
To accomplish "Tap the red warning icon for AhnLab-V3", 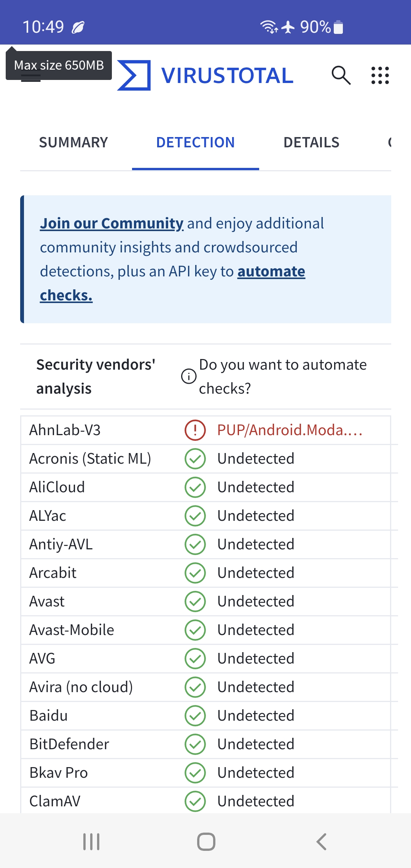I will click(195, 430).
